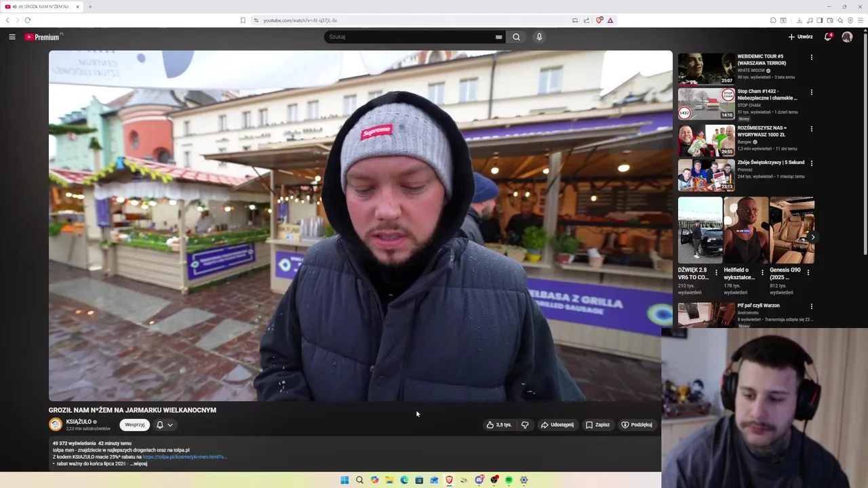Go back with the browser back arrow
This screenshot has width=868, height=488.
point(7,20)
